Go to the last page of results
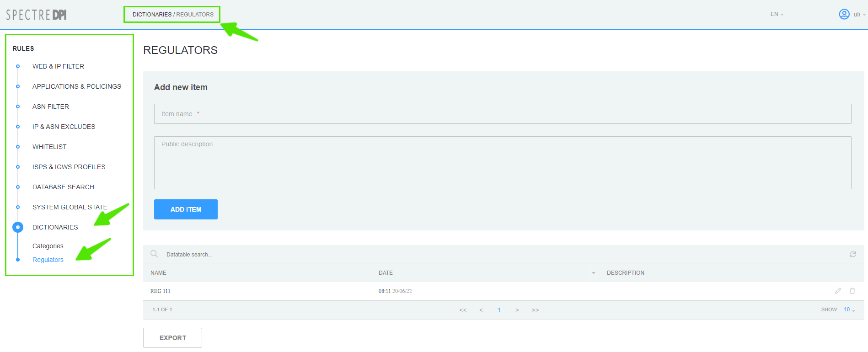The image size is (868, 352). coord(535,310)
